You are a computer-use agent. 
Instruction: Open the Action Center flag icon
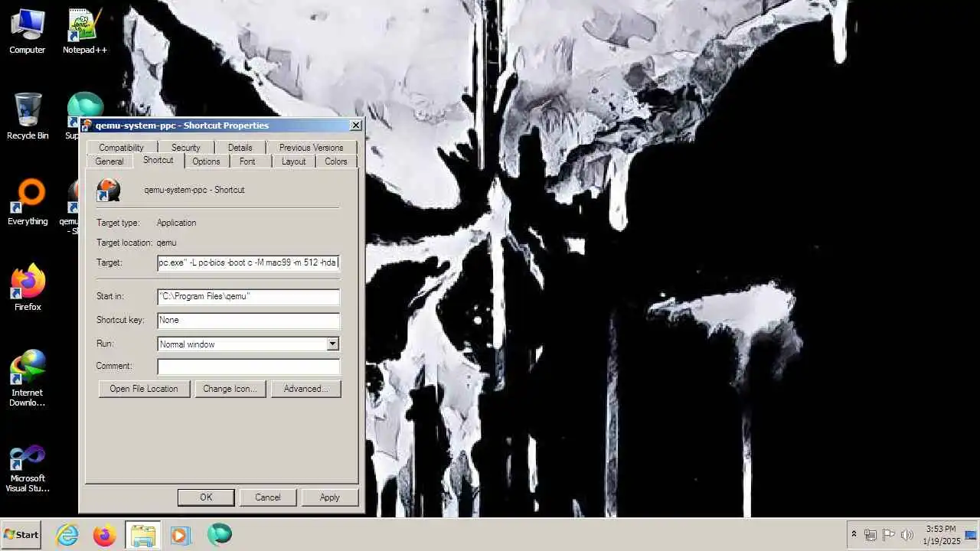[x=889, y=535]
